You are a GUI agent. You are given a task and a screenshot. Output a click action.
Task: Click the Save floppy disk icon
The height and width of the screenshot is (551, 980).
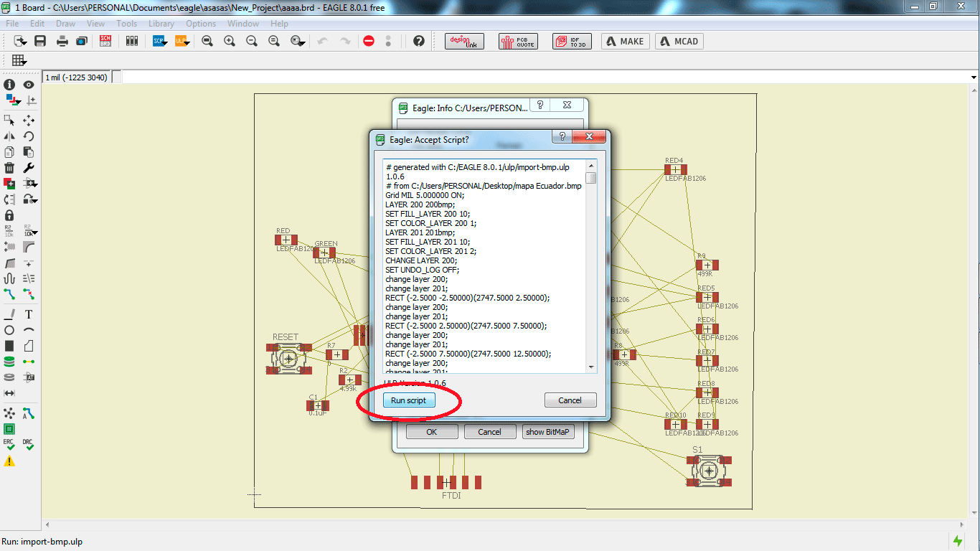(40, 41)
